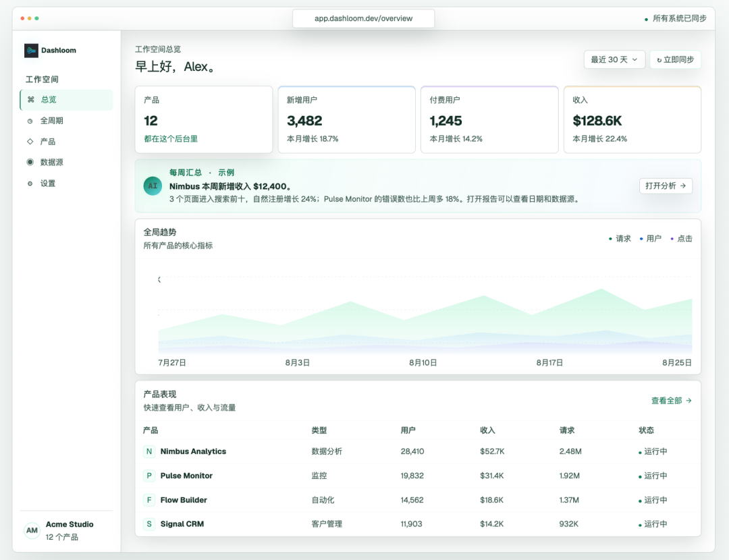Screen dimensions: 729x560
Task: Click the AM avatar for Acme Studio
Action: tap(32, 530)
